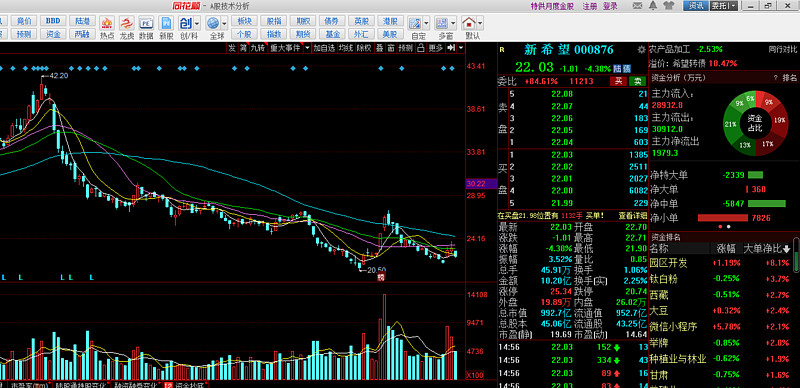The width and height of the screenshot is (800, 388).
Task: Select the 板块 sector menu button
Action: tap(244, 21)
